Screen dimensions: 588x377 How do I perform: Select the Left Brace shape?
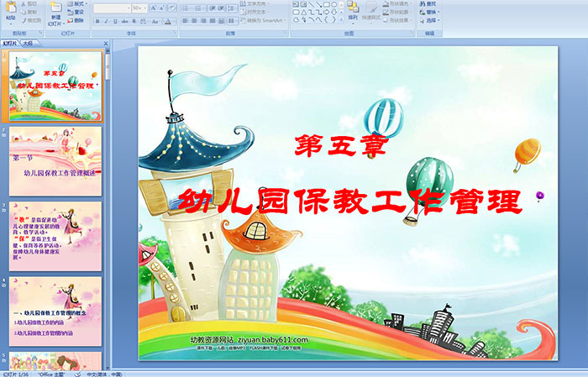tap(326, 19)
